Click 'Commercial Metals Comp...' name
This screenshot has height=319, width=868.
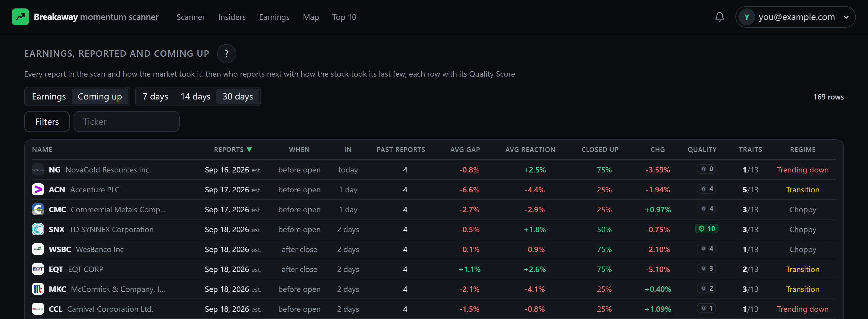118,210
